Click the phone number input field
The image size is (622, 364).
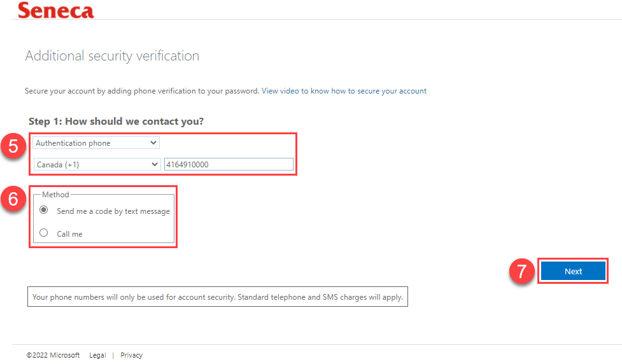(229, 164)
